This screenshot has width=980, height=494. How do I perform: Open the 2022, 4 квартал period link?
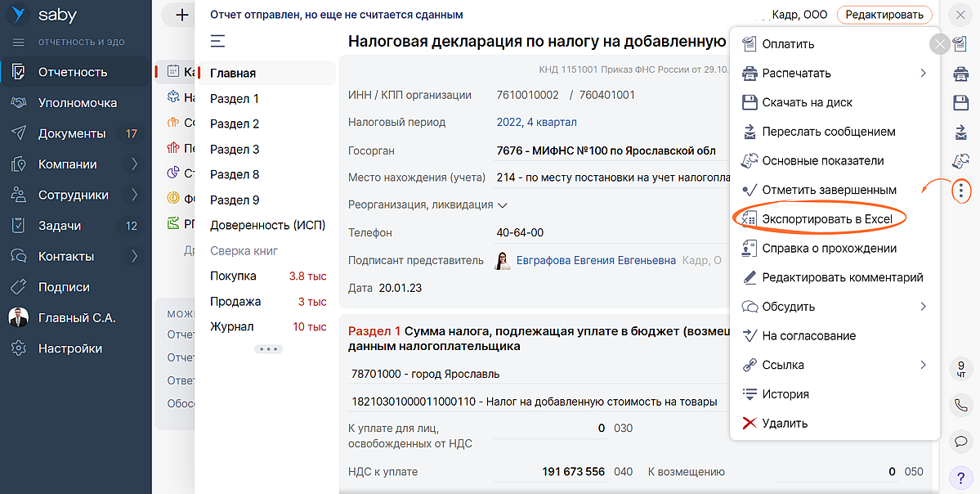(536, 122)
